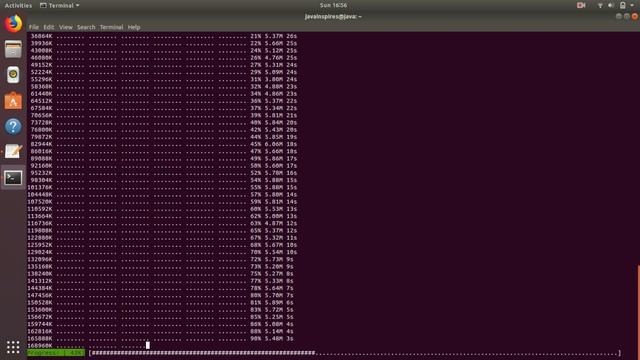Open the Help dock icon
This screenshot has height=360, width=640.
13,127
